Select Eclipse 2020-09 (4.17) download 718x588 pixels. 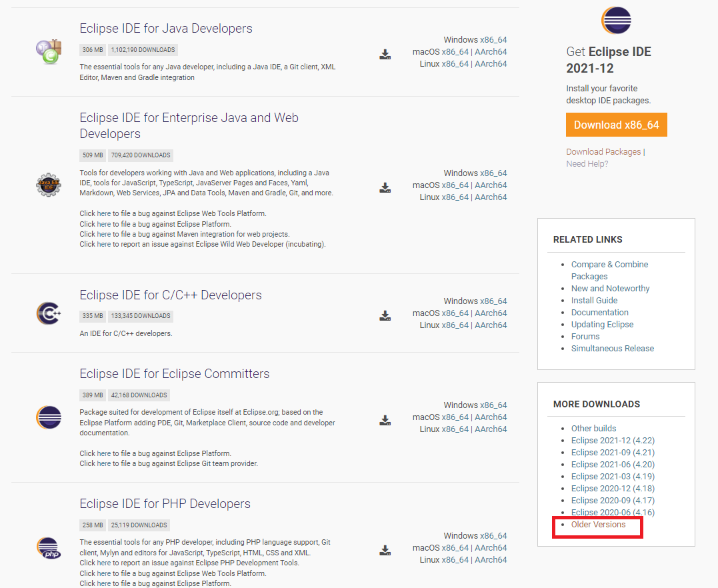pos(613,501)
